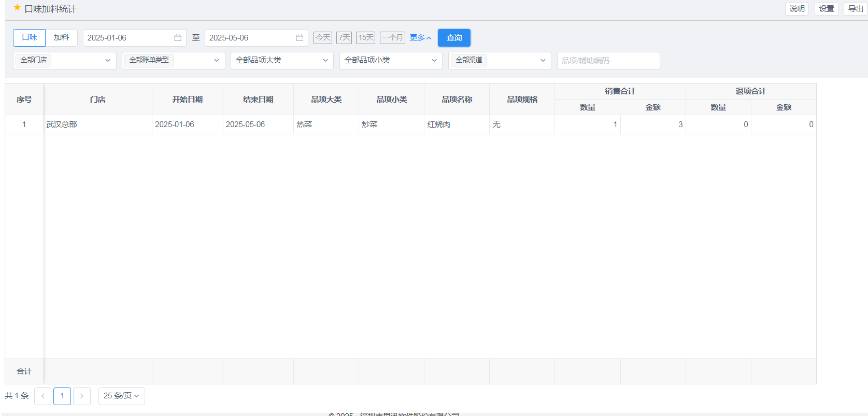Expand the 全部账单类型 dropdown

coord(174,61)
